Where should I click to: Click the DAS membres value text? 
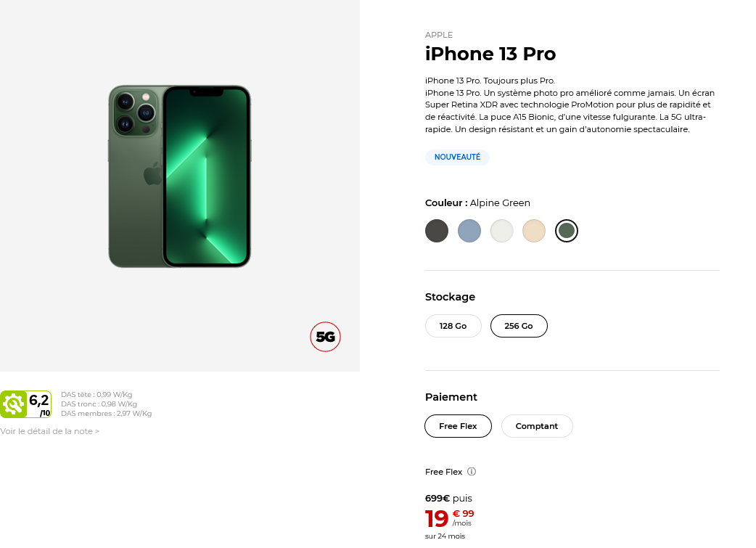coord(106,414)
